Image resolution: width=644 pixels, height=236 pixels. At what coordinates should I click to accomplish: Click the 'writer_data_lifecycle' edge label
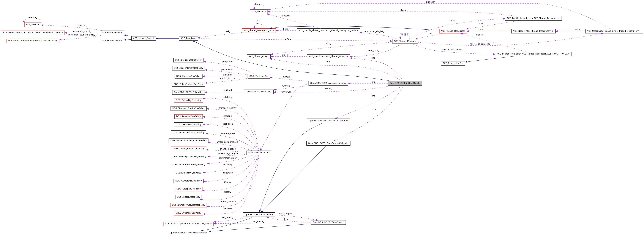pos(227,142)
